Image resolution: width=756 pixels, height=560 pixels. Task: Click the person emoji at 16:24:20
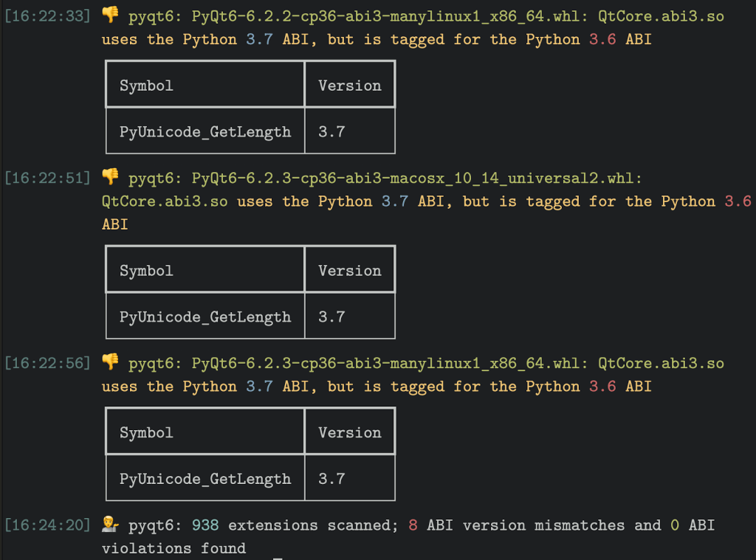point(111,524)
